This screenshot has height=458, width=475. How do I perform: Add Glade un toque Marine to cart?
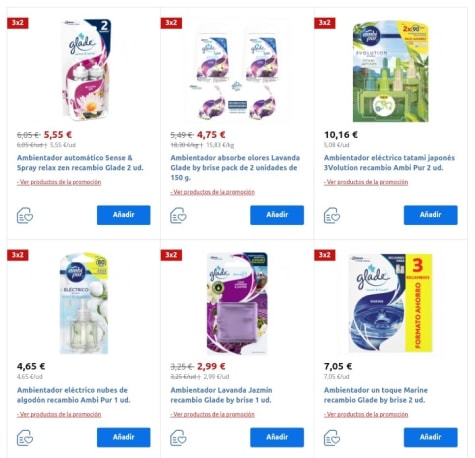pos(431,437)
